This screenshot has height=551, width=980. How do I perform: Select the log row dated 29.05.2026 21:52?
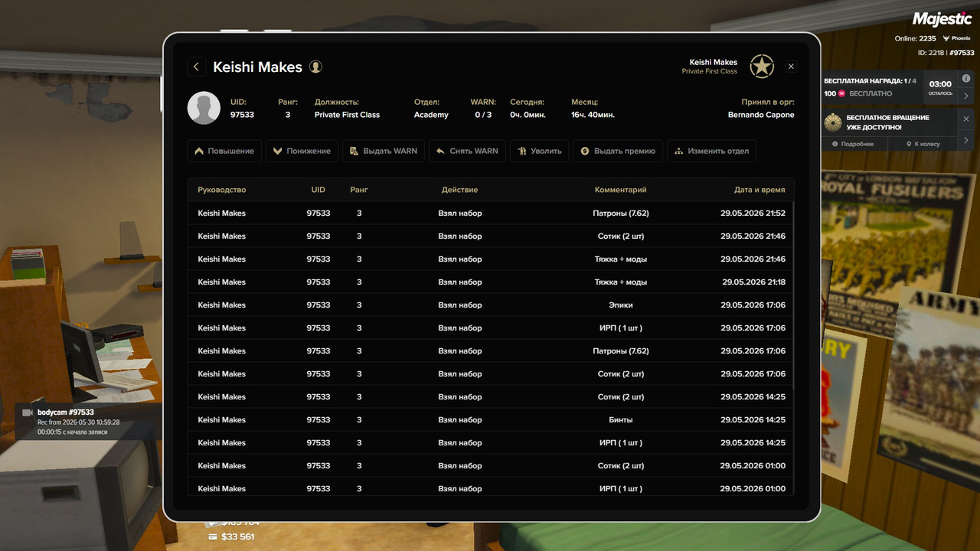[491, 213]
